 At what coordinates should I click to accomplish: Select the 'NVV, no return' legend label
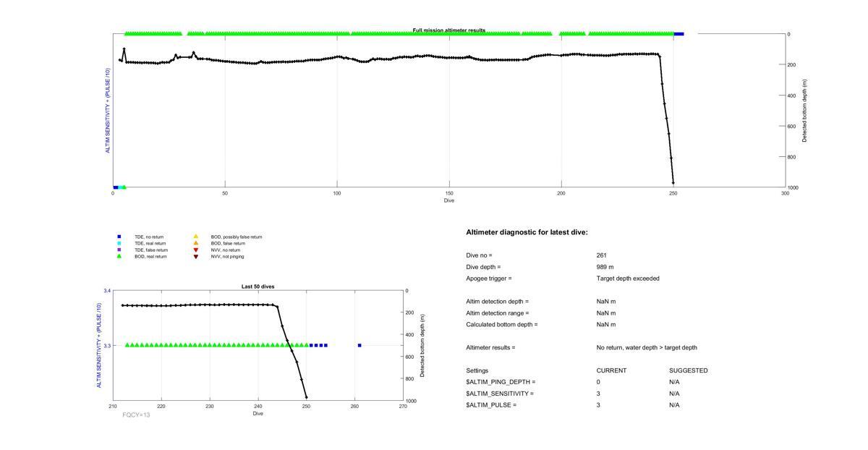tap(226, 250)
